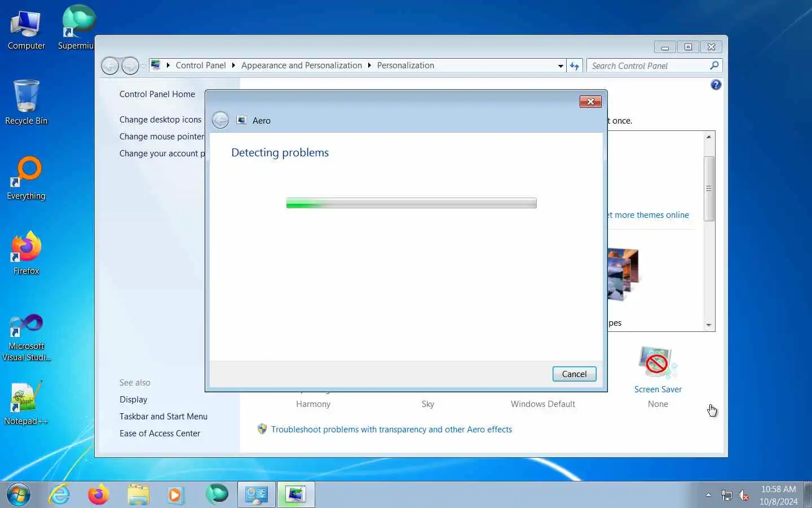Switch to Control Panel taskbar button
The height and width of the screenshot is (508, 812).
coord(257,495)
